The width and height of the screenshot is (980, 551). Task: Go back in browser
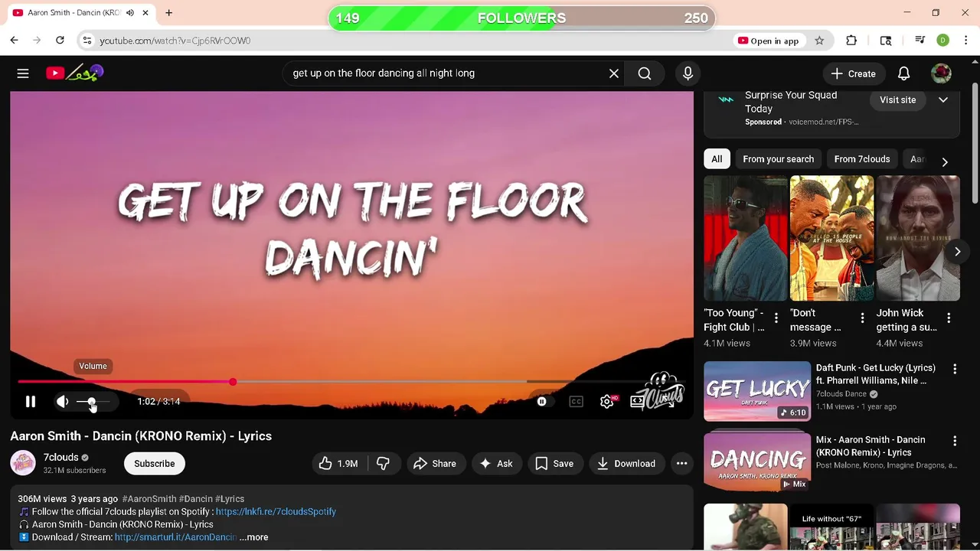click(14, 41)
